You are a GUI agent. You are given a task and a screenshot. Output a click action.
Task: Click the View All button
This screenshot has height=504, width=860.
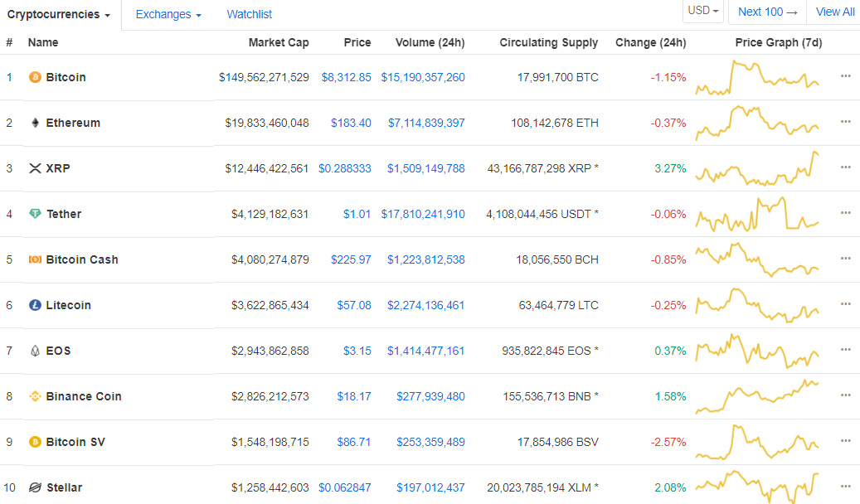pos(835,12)
